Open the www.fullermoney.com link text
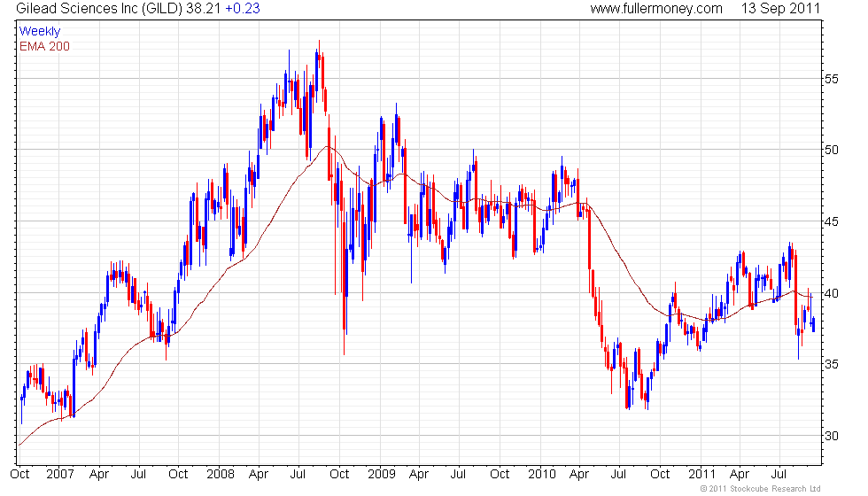The image size is (868, 496). click(x=656, y=8)
